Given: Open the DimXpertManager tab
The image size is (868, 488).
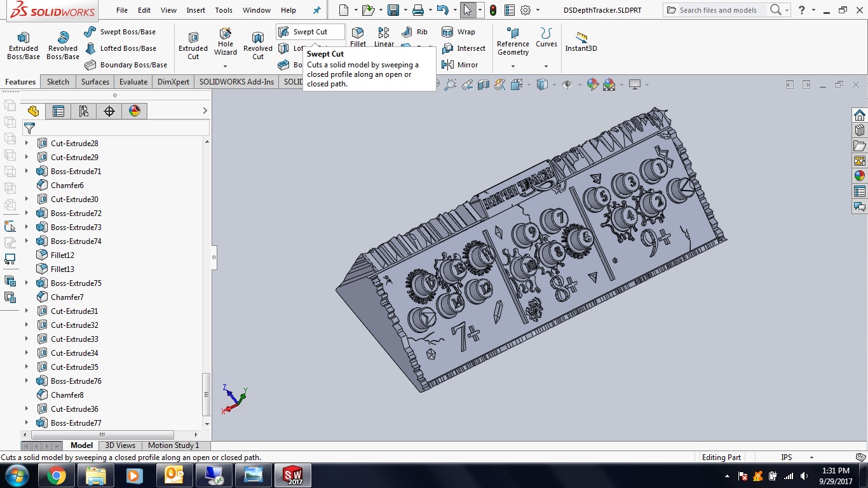Looking at the screenshot, I should pos(109,111).
